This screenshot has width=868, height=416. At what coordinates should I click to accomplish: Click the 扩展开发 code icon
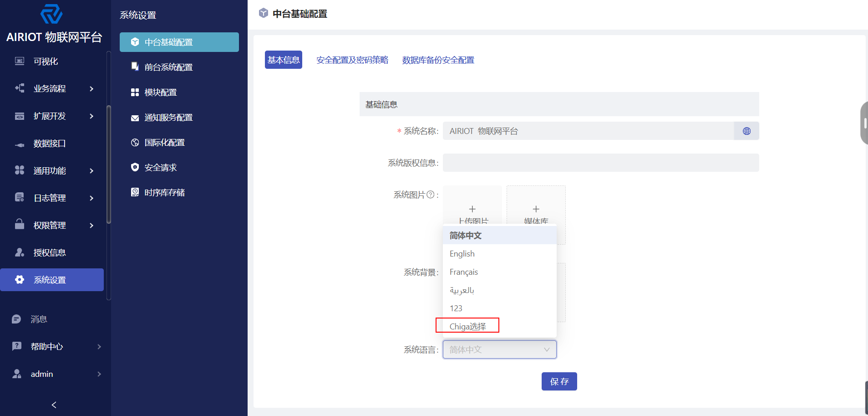coord(20,116)
